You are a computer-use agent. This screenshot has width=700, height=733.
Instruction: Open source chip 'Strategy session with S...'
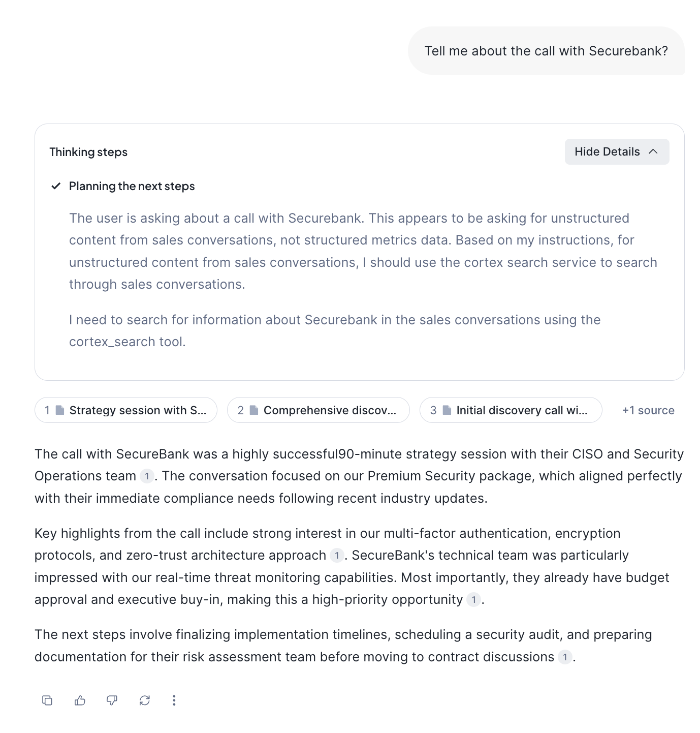pyautogui.click(x=125, y=410)
